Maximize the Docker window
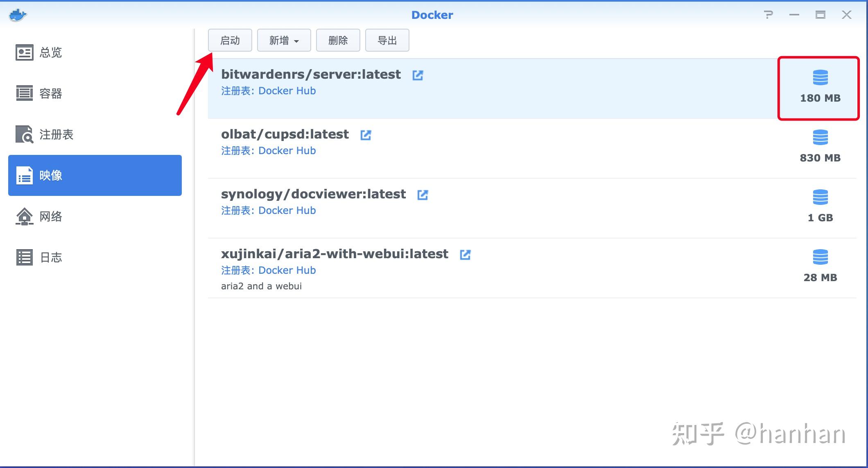 (x=820, y=15)
